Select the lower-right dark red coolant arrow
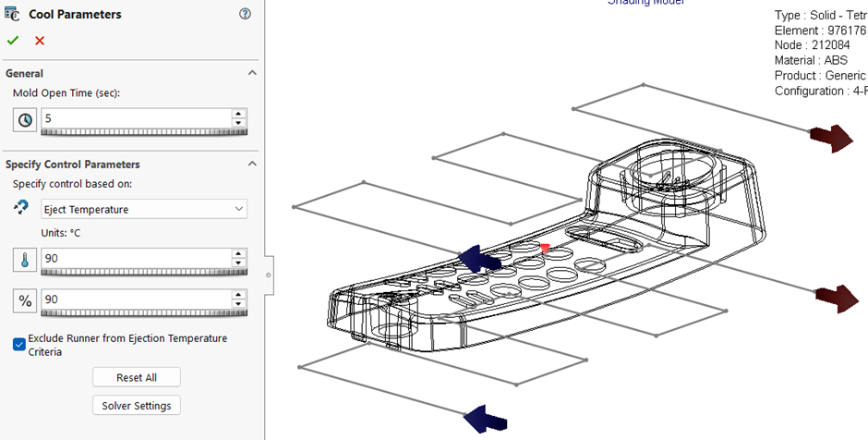Screen dimensions: 868x440 tap(837, 299)
